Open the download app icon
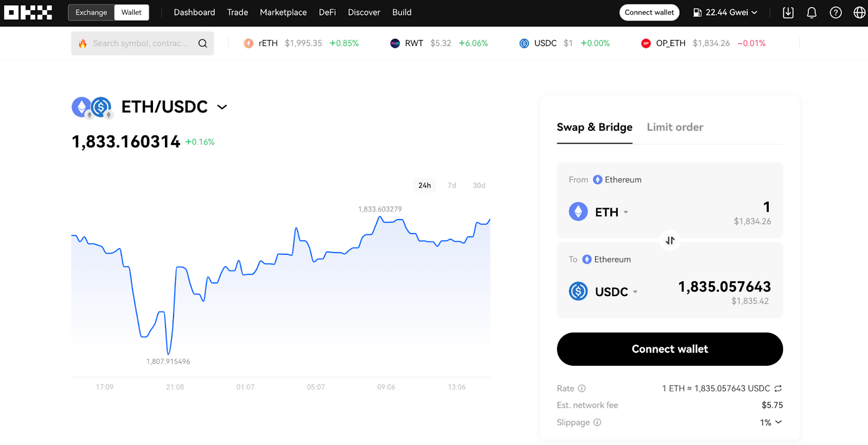Screen dimensions: 868x445 (x=788, y=12)
